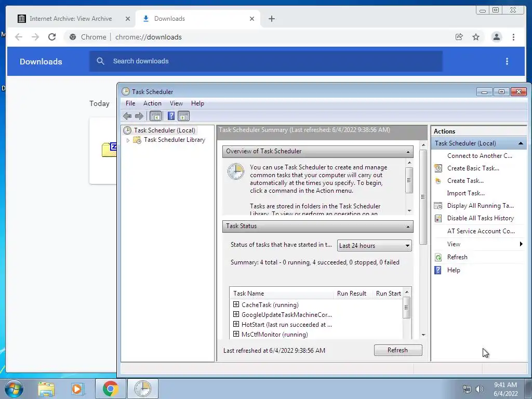This screenshot has height=399, width=532.
Task: Open the File menu in Task Scheduler
Action: click(130, 103)
